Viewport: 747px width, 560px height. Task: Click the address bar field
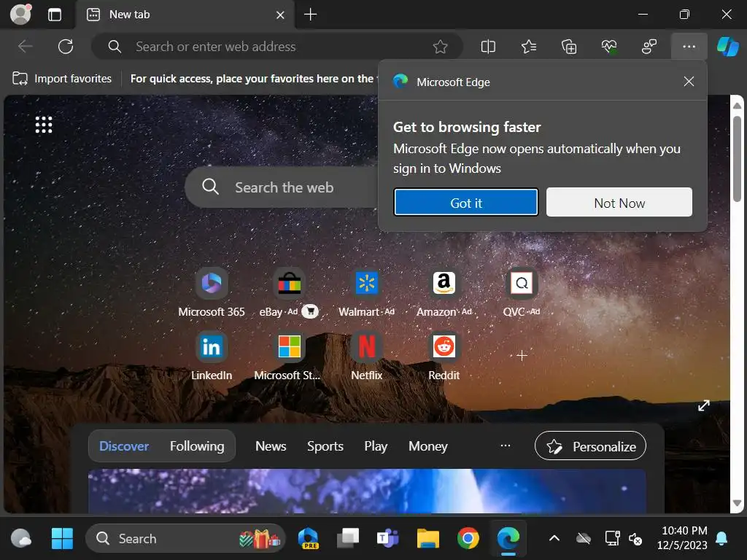point(276,46)
